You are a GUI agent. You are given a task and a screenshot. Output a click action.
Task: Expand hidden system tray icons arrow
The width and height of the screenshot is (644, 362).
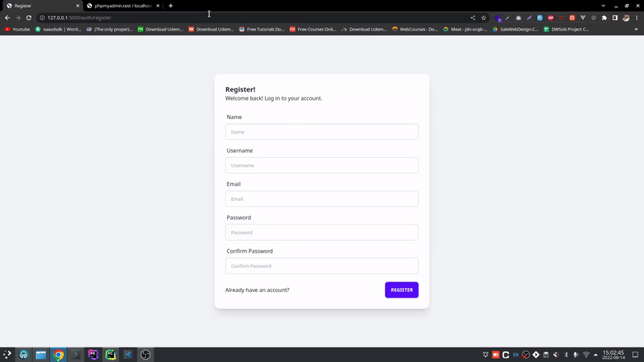click(596, 355)
